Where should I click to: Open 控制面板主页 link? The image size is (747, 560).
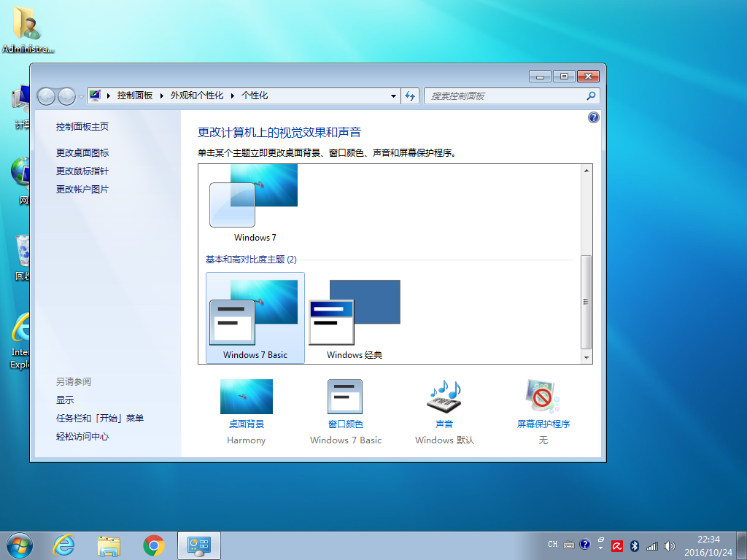pyautogui.click(x=82, y=126)
